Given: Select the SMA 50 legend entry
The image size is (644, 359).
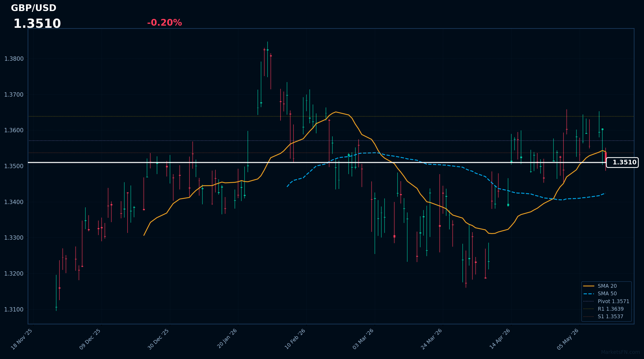Looking at the screenshot, I should coord(600,294).
